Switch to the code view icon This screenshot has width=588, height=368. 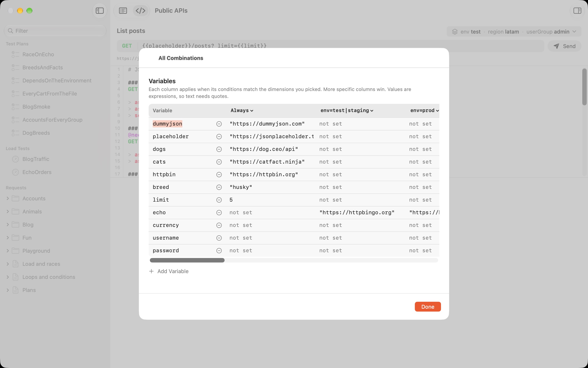coord(141,11)
